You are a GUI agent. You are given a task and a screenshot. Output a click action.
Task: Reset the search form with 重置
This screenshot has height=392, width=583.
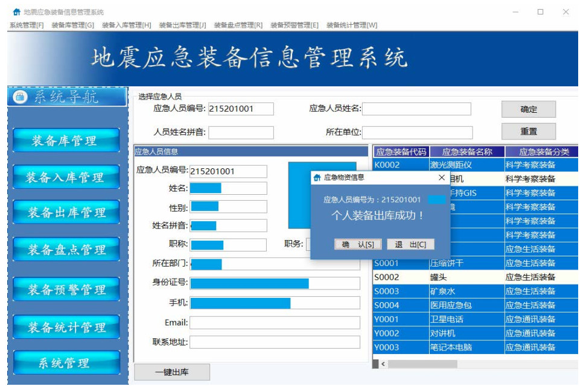tap(529, 131)
